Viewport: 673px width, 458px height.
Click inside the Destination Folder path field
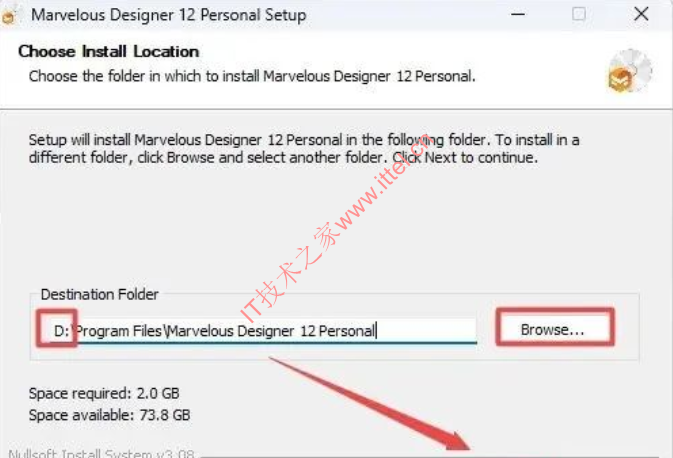pyautogui.click(x=258, y=330)
